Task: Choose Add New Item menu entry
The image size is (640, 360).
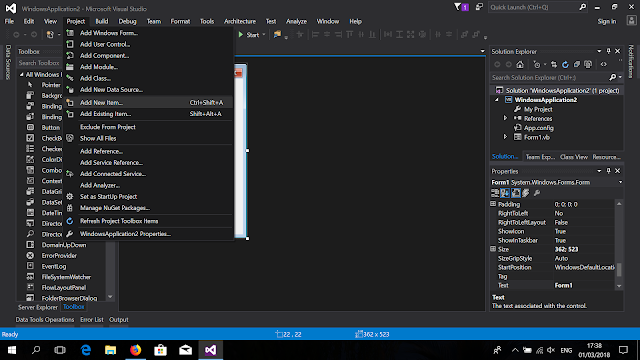Action: [149, 102]
